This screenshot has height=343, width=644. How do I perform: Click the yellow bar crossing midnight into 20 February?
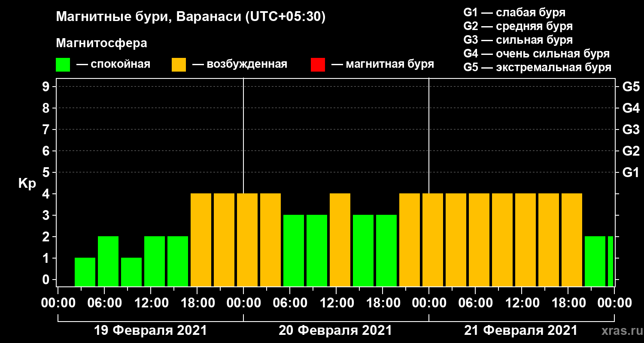247,240
